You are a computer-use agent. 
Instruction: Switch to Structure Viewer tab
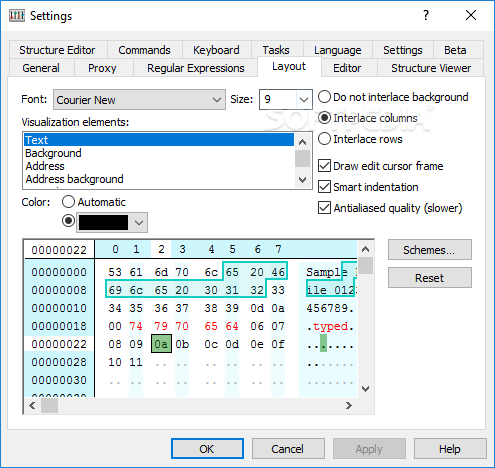(x=431, y=68)
